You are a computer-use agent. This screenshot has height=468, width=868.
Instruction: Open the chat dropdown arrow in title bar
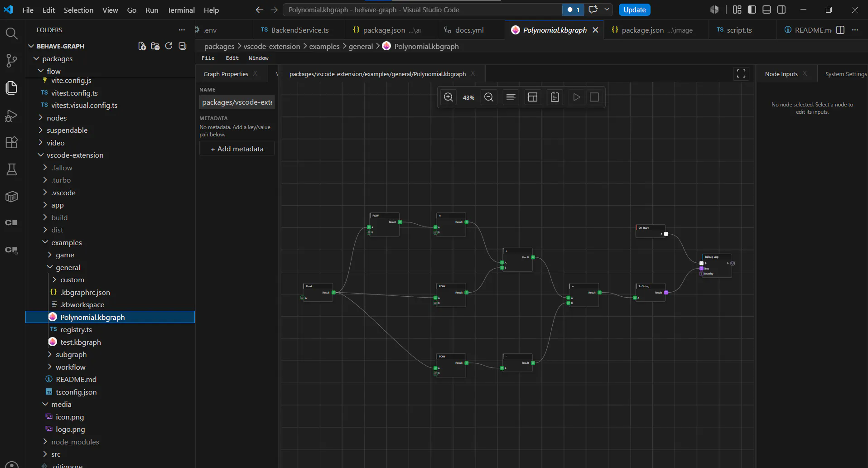pyautogui.click(x=607, y=10)
